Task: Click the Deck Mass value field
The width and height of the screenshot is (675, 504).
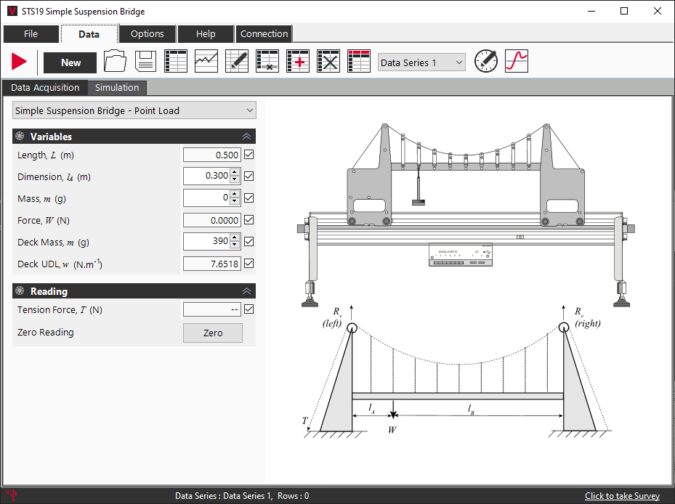Action: pyautogui.click(x=206, y=242)
